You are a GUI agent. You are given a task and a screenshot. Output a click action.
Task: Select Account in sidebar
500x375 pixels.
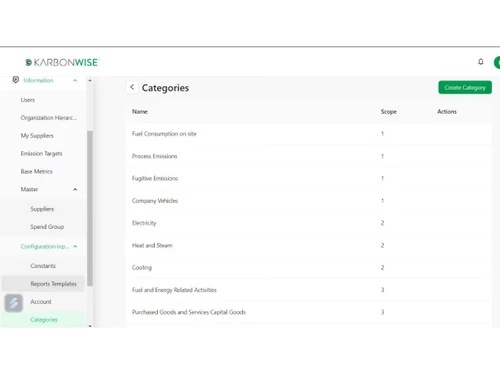click(41, 302)
